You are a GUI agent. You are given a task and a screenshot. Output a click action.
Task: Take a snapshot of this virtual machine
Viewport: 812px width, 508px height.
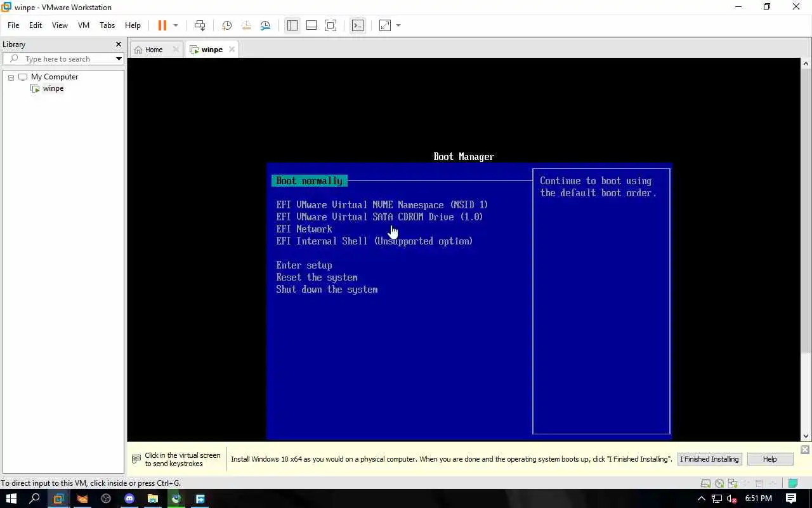[x=227, y=25]
